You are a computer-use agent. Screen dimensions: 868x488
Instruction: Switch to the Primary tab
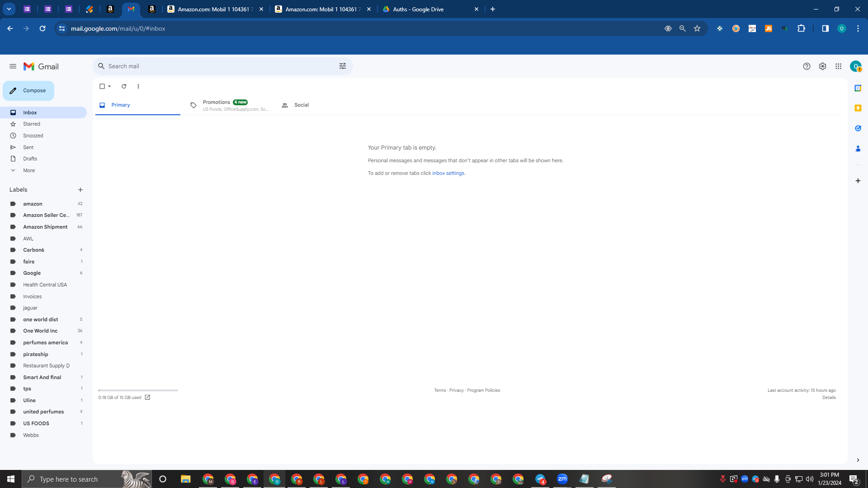pyautogui.click(x=137, y=105)
